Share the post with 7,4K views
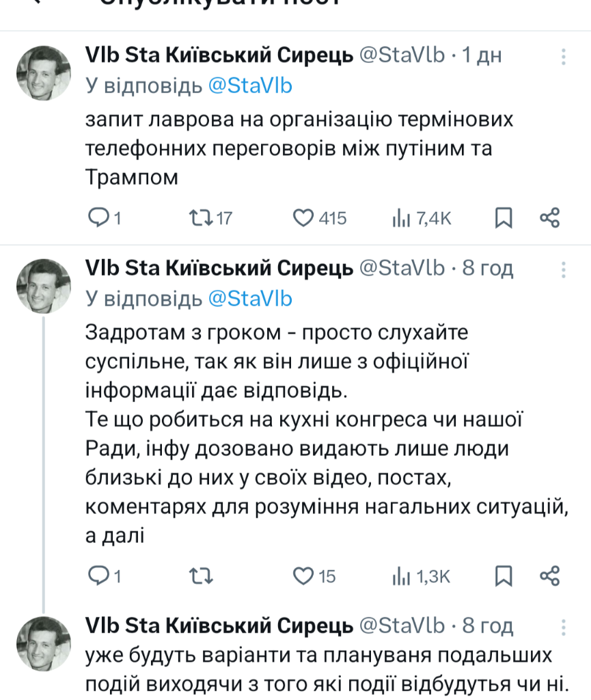The image size is (591, 700). [550, 218]
